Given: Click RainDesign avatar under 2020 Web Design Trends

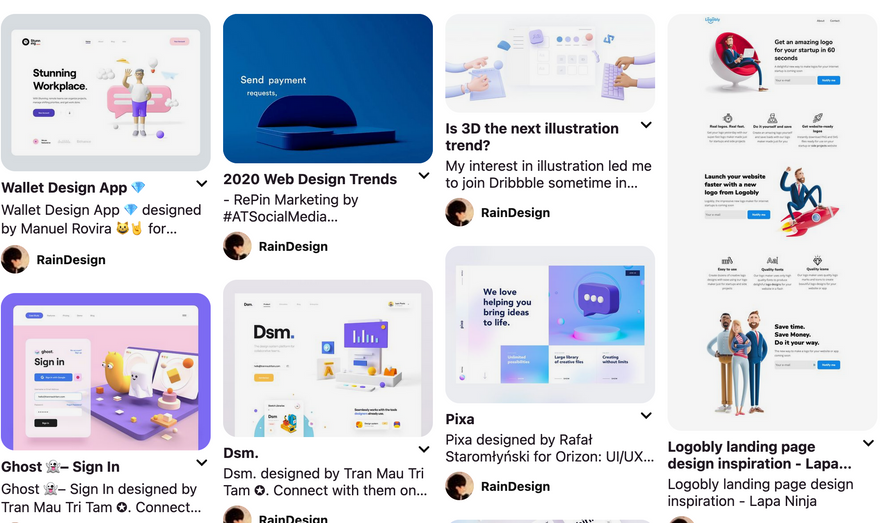Looking at the screenshot, I should click(x=237, y=246).
